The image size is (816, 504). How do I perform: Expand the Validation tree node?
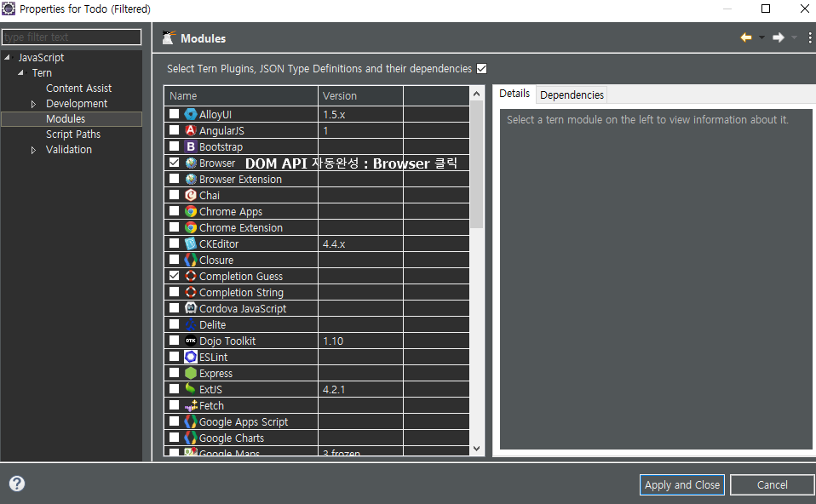coord(33,150)
